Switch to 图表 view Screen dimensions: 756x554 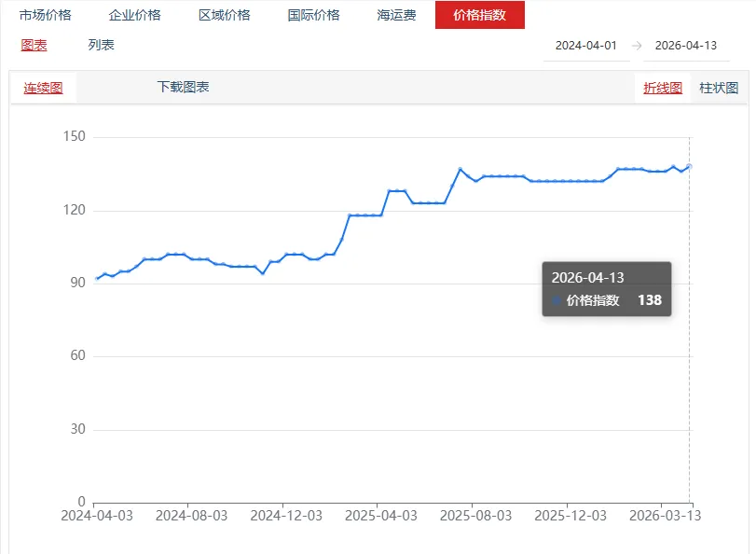click(34, 46)
